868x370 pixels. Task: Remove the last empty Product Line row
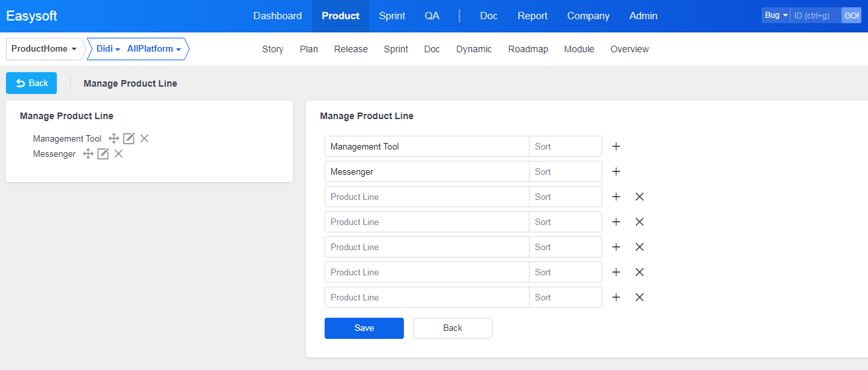(639, 297)
